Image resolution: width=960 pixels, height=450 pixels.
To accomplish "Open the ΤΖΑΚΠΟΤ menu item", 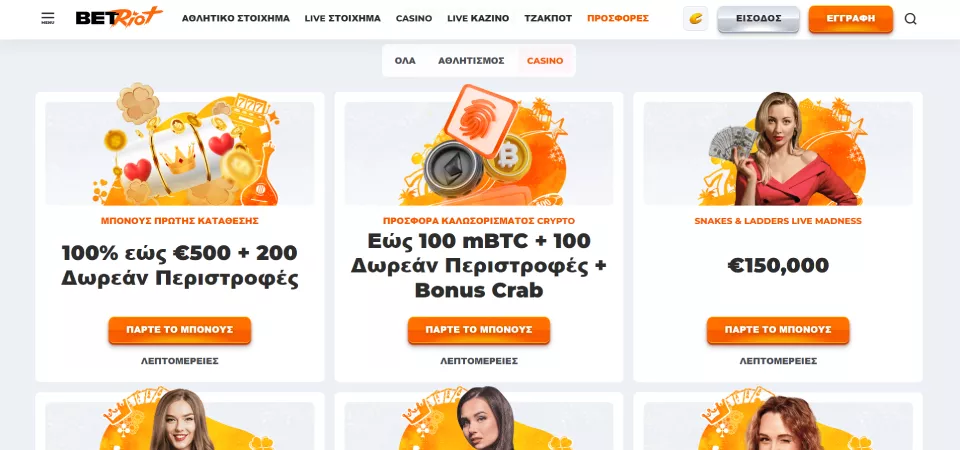I will [548, 18].
